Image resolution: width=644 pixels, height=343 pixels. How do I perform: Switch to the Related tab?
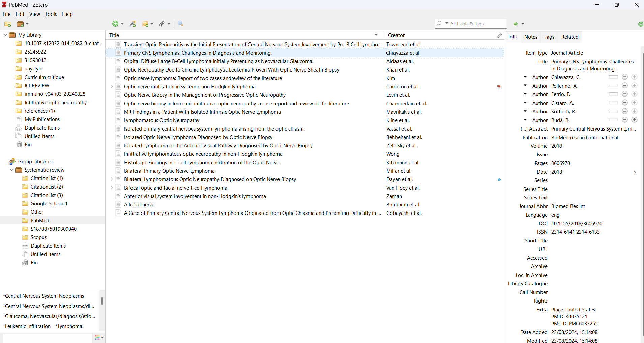click(x=570, y=37)
